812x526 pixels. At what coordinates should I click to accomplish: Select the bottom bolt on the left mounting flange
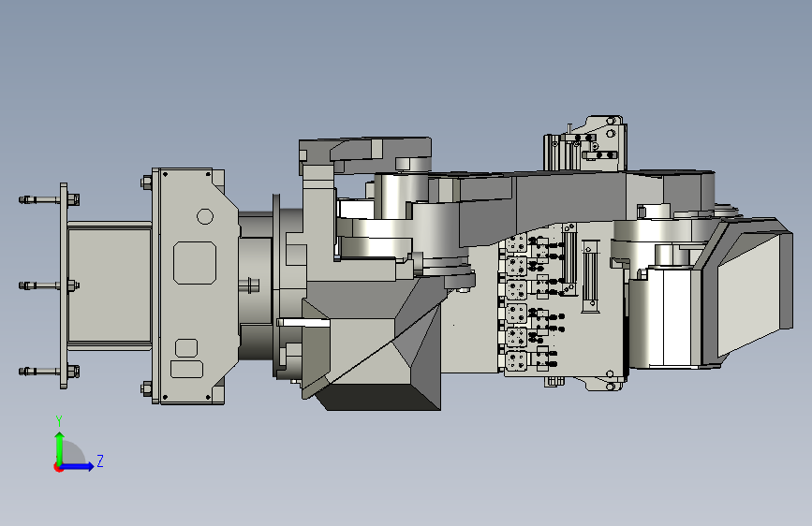(49, 372)
